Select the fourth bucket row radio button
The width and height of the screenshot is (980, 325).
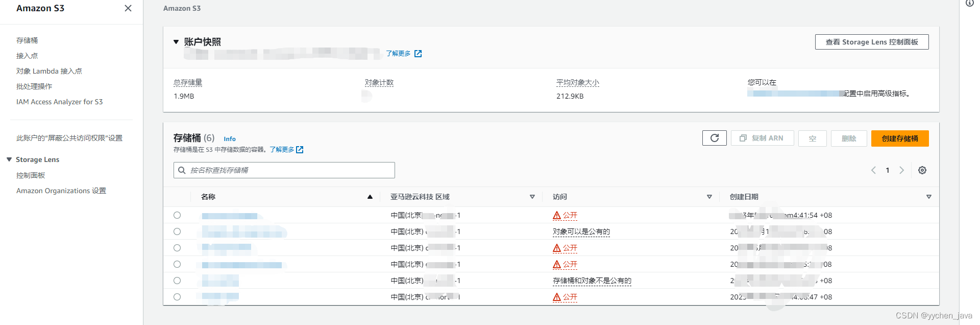[x=177, y=264]
